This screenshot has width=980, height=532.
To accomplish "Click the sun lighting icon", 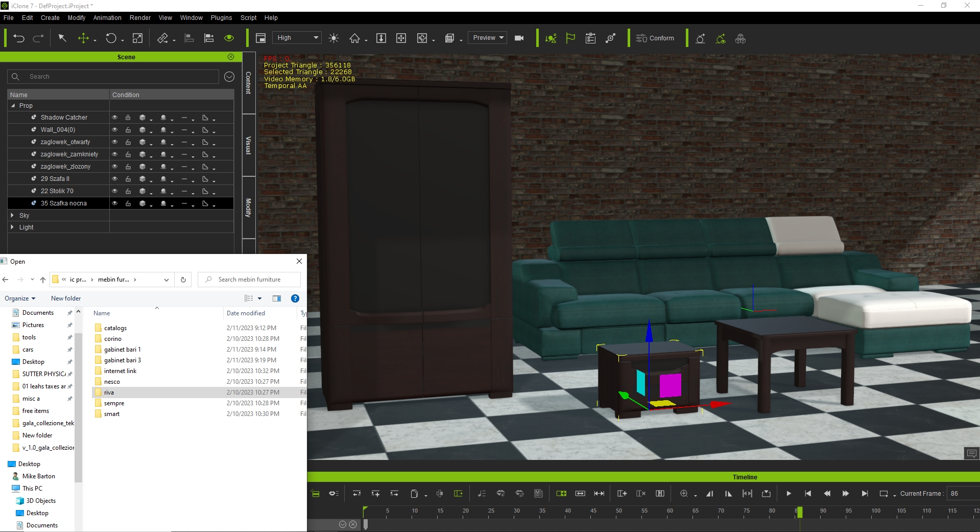I will click(333, 38).
